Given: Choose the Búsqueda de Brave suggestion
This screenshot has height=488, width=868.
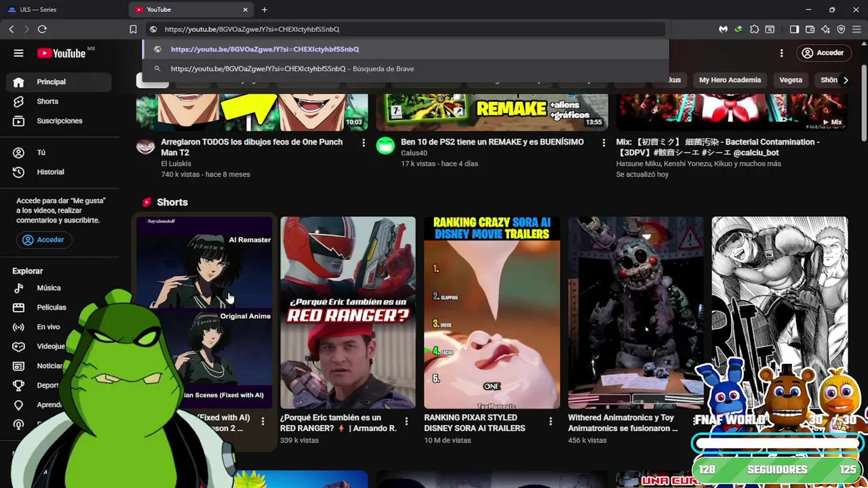Looking at the screenshot, I should pos(406,69).
